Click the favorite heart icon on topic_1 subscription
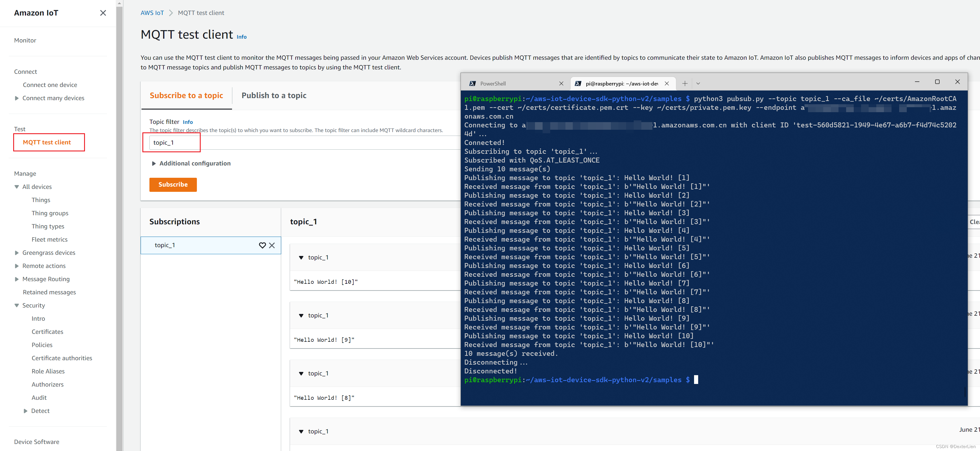Image resolution: width=980 pixels, height=451 pixels. click(262, 245)
